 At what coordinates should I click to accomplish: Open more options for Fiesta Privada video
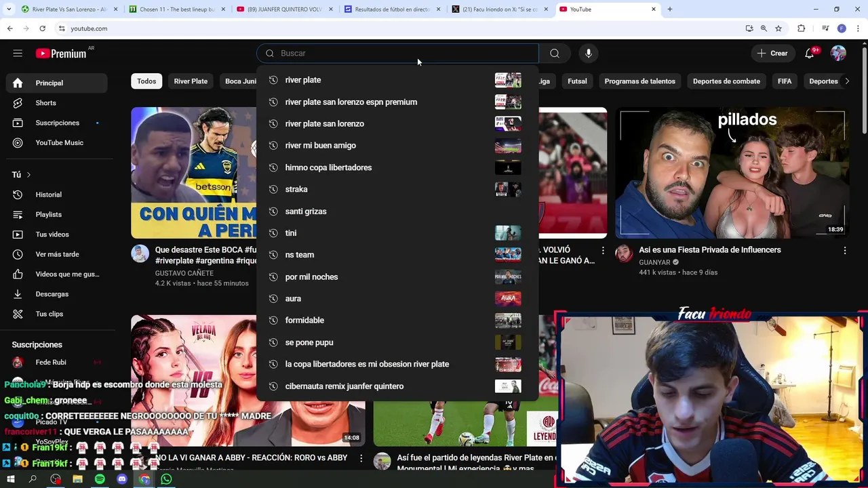point(844,250)
